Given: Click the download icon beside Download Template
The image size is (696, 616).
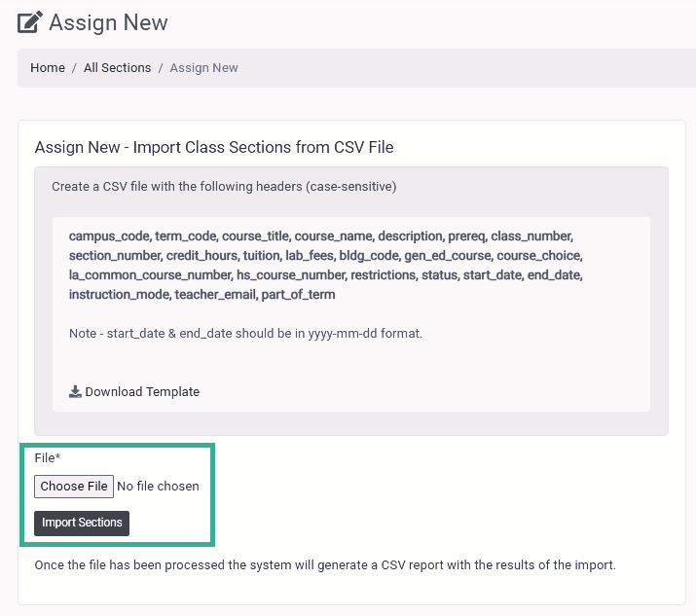Looking at the screenshot, I should 75,391.
